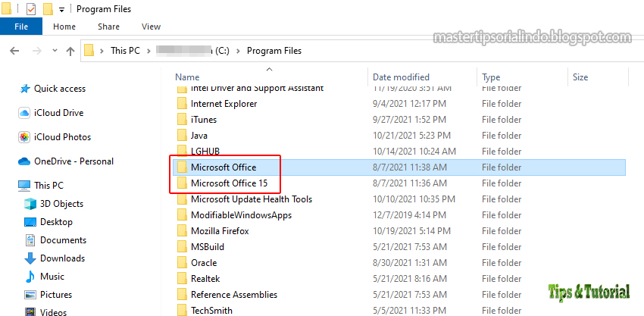The image size is (644, 316).
Task: Select the MSBuild folder
Action: tap(208, 247)
